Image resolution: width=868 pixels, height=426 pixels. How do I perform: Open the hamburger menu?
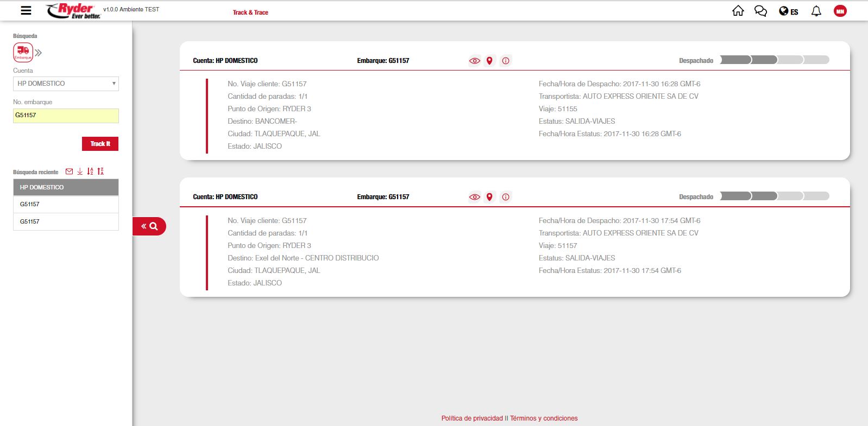pos(26,10)
